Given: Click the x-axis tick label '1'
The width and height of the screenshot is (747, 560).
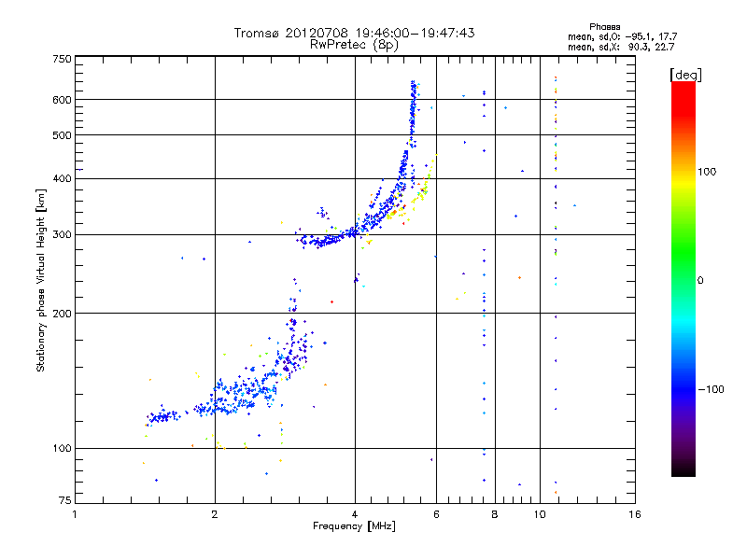Looking at the screenshot, I should click(x=75, y=514).
